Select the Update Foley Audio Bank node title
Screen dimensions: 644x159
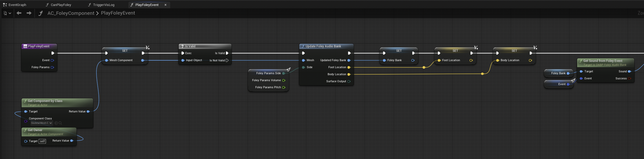tap(323, 46)
